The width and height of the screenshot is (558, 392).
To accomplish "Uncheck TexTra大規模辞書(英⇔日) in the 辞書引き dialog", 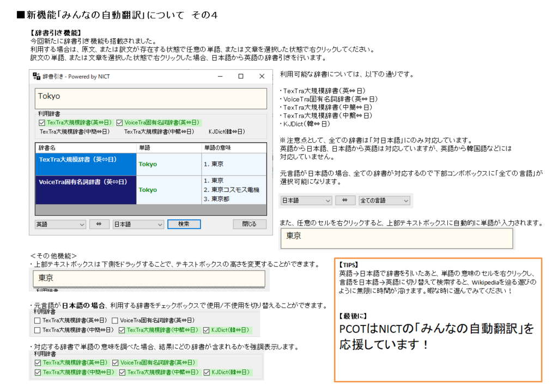I will pyautogui.click(x=42, y=123).
